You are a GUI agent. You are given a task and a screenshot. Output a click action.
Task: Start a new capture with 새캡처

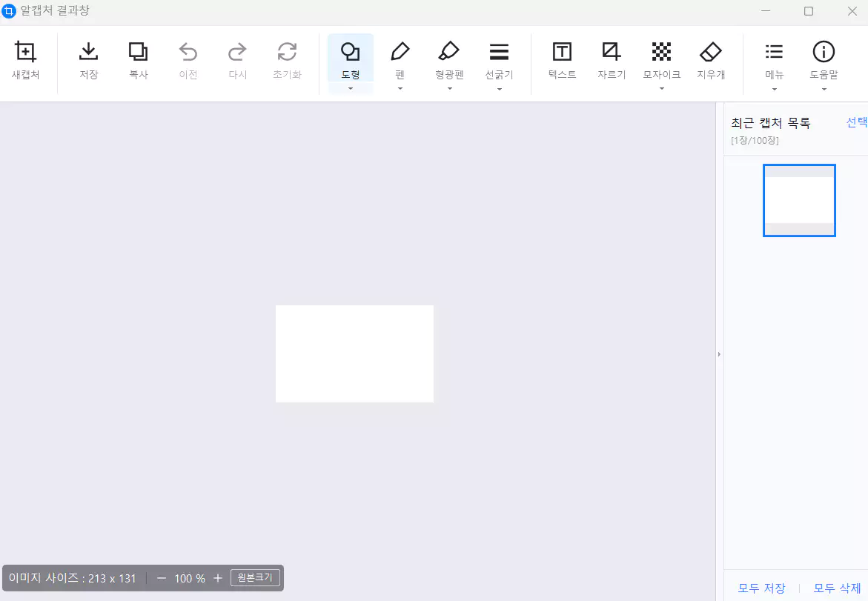pos(25,60)
